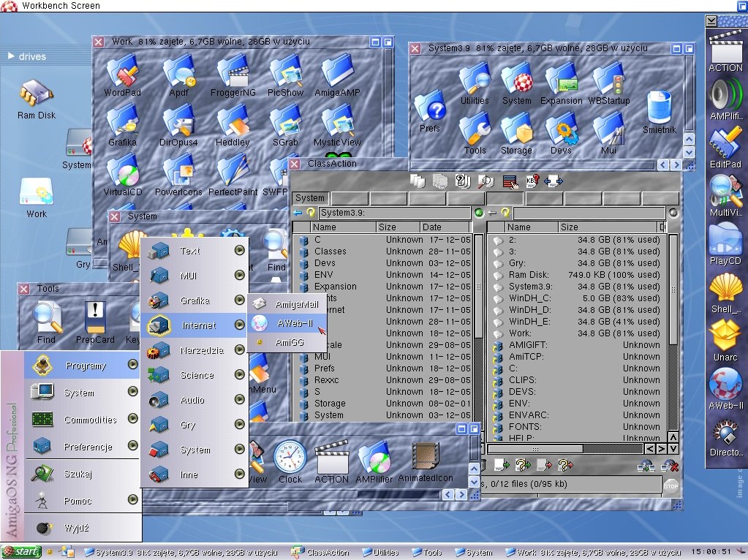Image resolution: width=748 pixels, height=560 pixels.
Task: Open AmigaAMP drawer in Work window
Action: tap(337, 75)
